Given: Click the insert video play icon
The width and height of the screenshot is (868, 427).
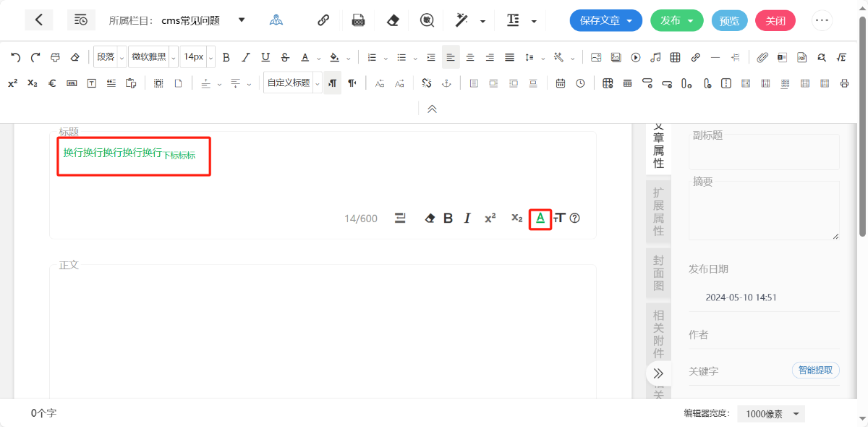Looking at the screenshot, I should click(x=636, y=57).
